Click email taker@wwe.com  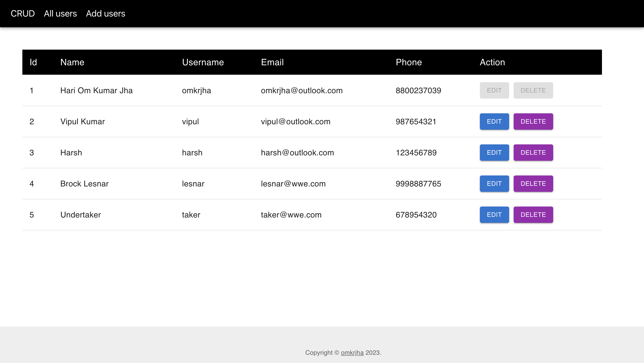[291, 215]
